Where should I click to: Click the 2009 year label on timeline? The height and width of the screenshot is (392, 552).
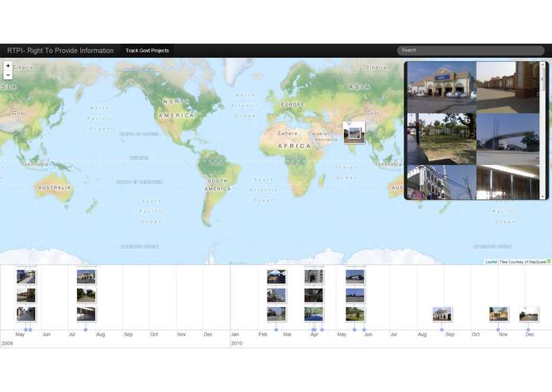point(7,343)
